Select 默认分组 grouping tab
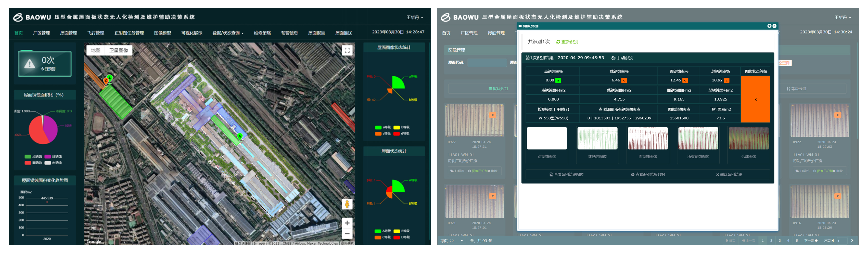The image size is (868, 253). [x=498, y=89]
